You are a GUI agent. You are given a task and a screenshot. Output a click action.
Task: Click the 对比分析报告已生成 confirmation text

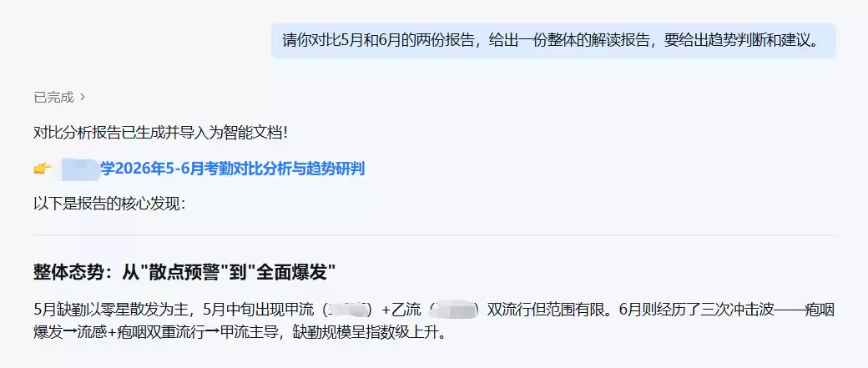point(160,134)
